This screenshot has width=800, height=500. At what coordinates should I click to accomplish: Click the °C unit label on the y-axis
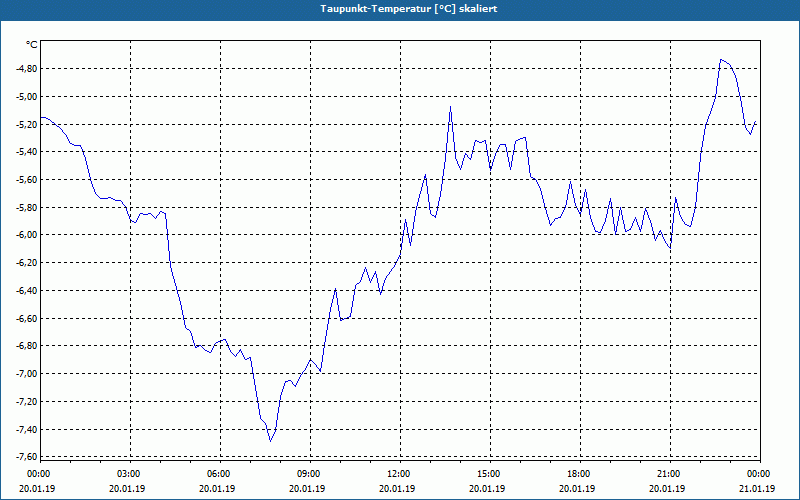tap(32, 45)
